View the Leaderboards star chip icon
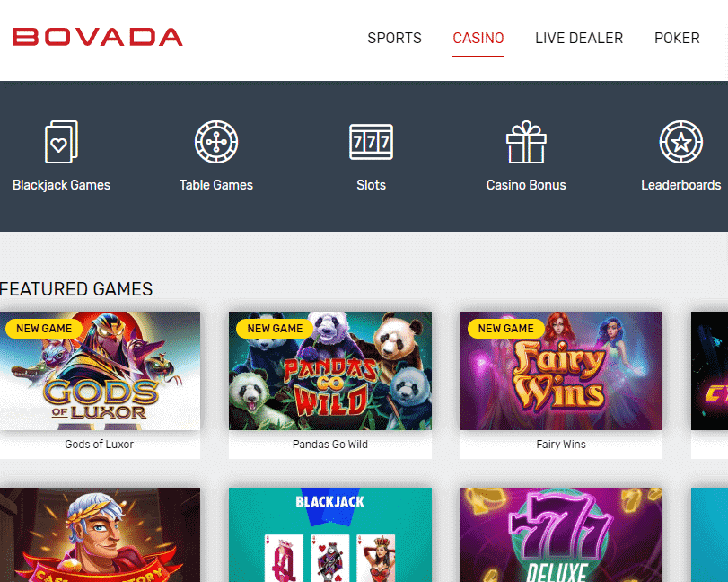Image resolution: width=728 pixels, height=582 pixels. point(681,142)
